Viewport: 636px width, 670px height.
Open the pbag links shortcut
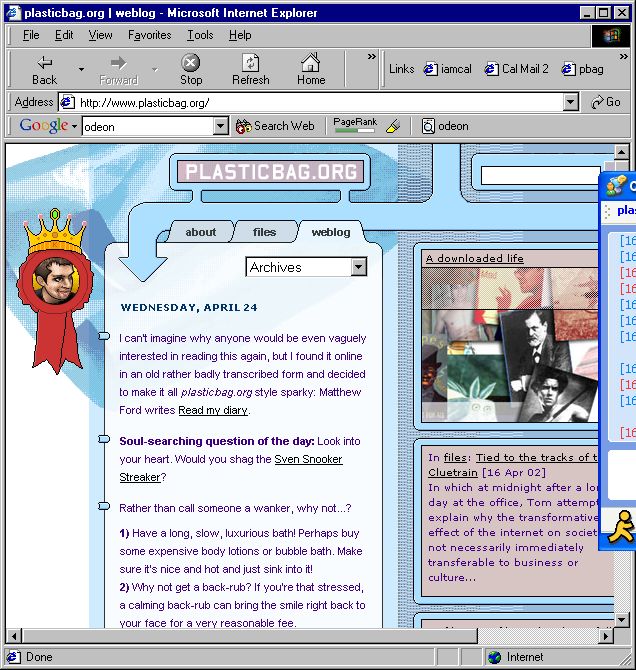pos(582,69)
